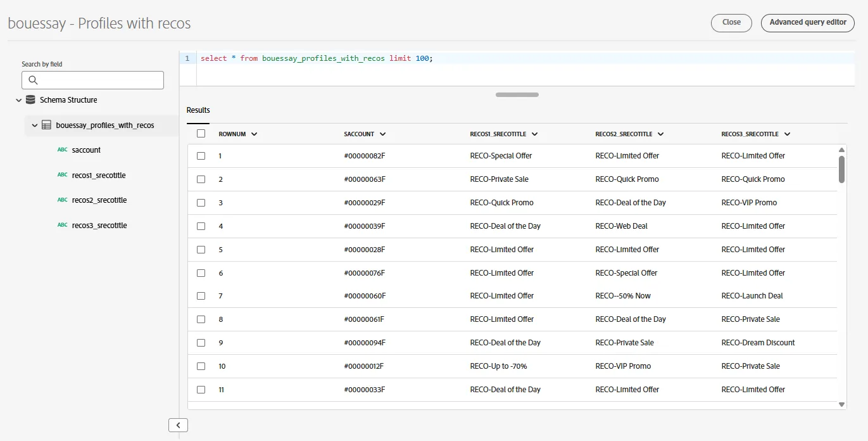The image size is (868, 441).
Task: Click the magnifier icon in the search field
Action: click(34, 80)
